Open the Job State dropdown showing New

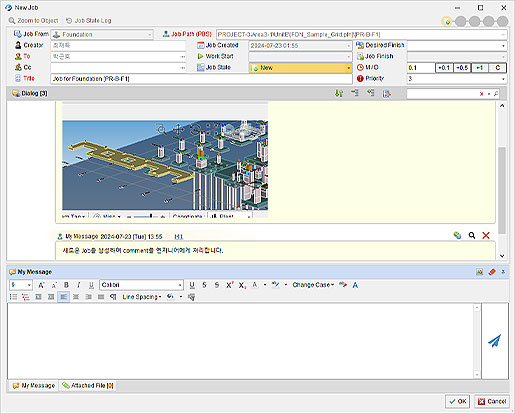point(300,68)
